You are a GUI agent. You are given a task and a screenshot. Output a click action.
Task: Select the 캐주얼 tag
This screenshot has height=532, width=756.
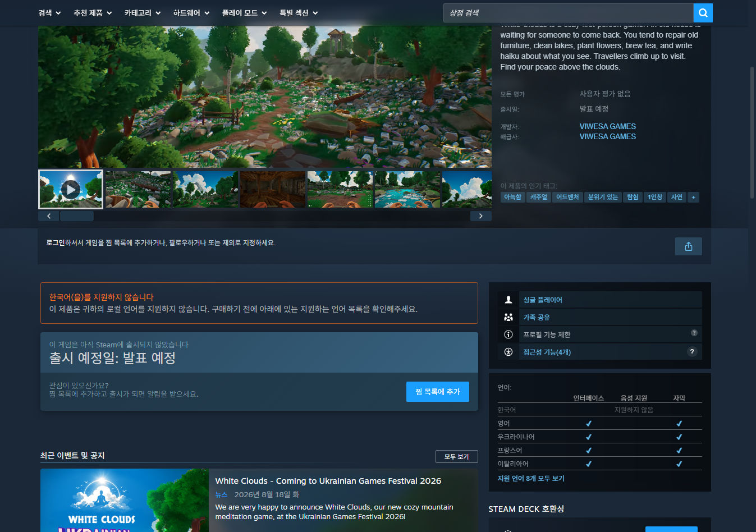point(539,197)
